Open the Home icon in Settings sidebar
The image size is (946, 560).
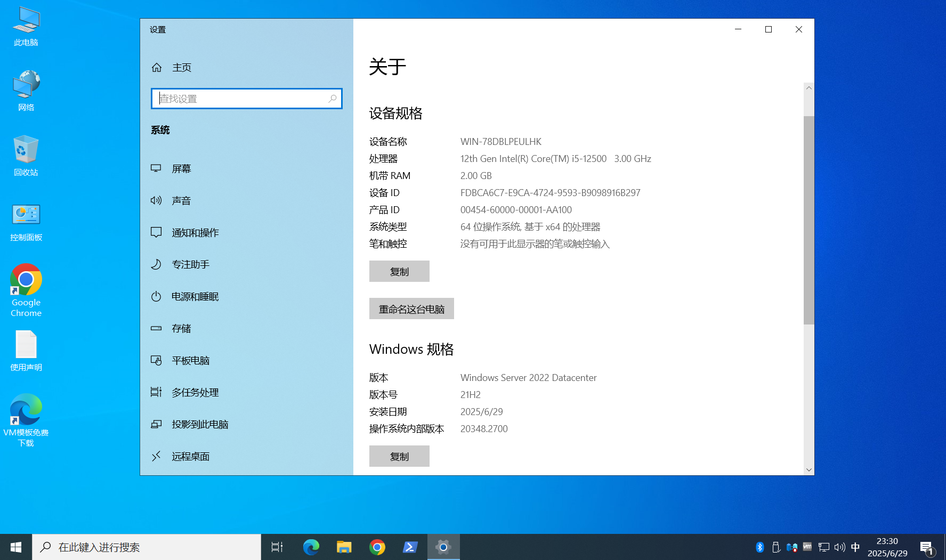pos(157,68)
